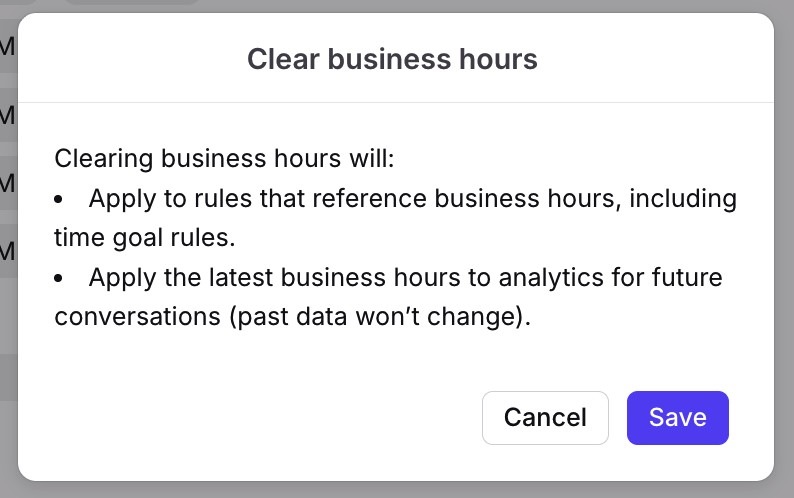Screen dimensions: 794x498
Task: Click the Cancel button
Action: pos(545,417)
